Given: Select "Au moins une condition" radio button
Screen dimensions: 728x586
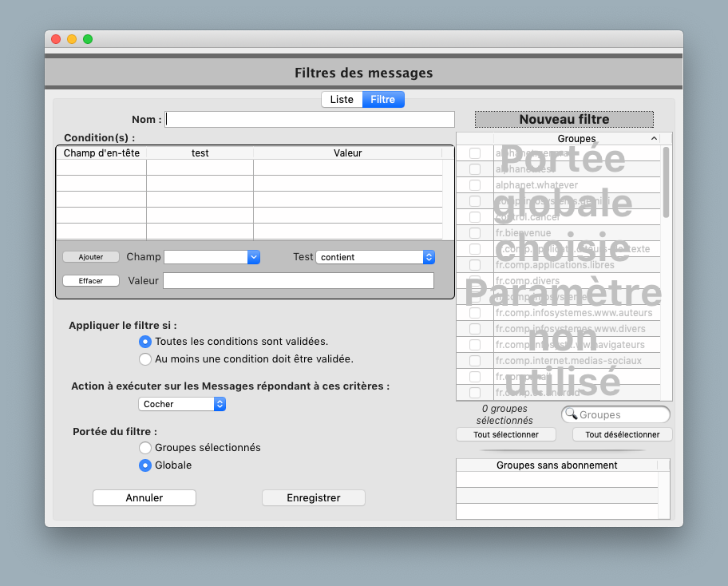Looking at the screenshot, I should tap(145, 359).
